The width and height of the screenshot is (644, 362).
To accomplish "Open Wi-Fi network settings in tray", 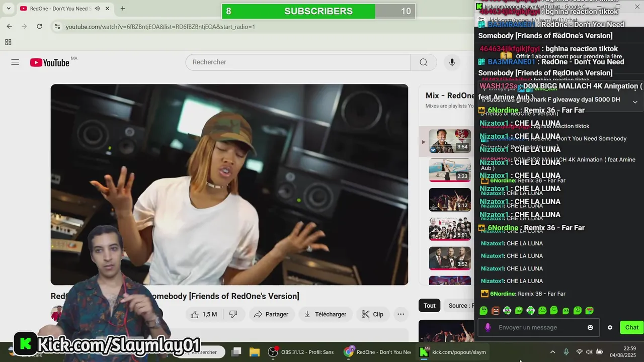I will pyautogui.click(x=580, y=352).
